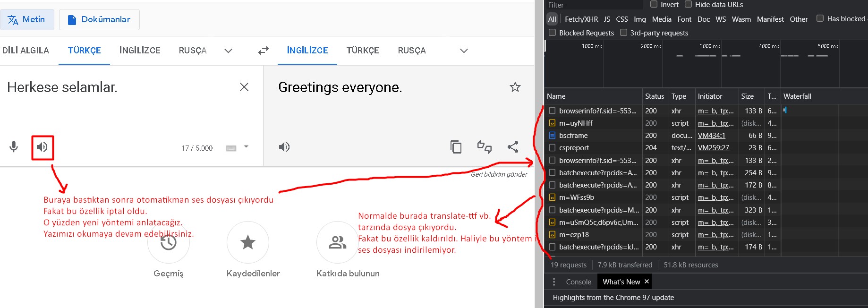
Task: Tick the first browserinfo row checkbox
Action: coord(552,111)
